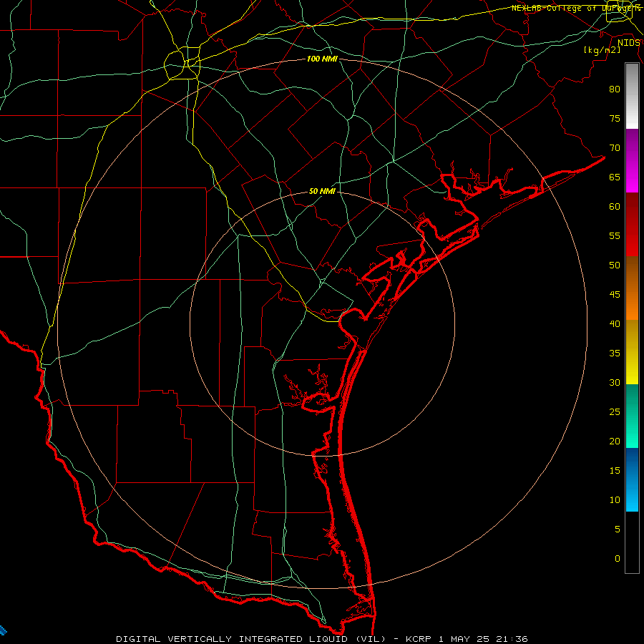Click the "25" value on the color scale
This screenshot has height=644, width=644.
click(x=615, y=412)
